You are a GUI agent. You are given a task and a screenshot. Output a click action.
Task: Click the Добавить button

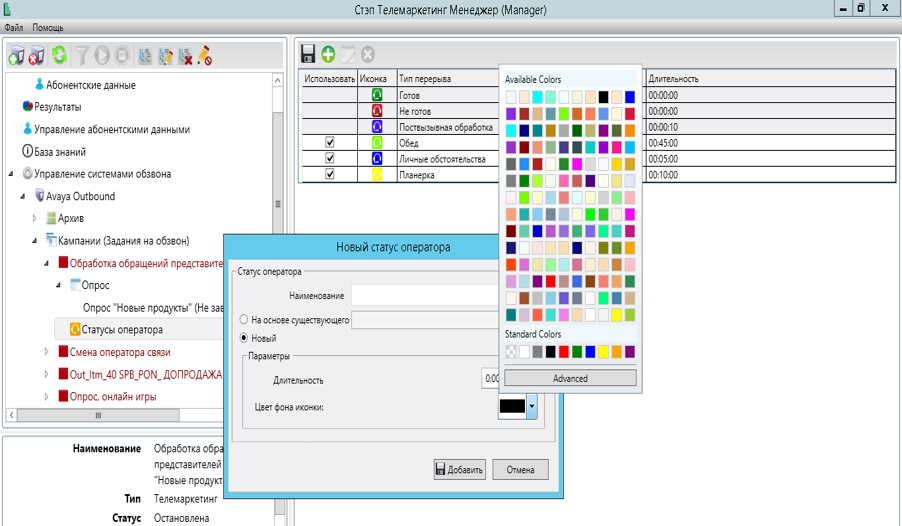(x=460, y=470)
